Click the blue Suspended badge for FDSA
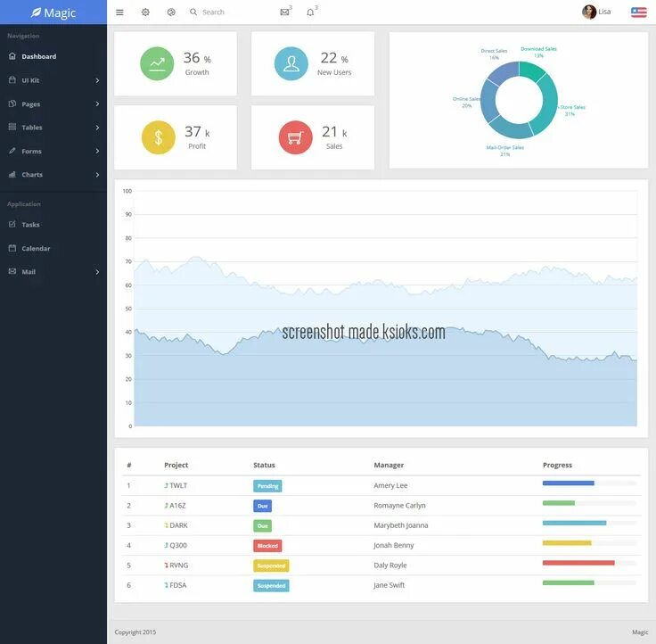The height and width of the screenshot is (644, 656). (271, 586)
